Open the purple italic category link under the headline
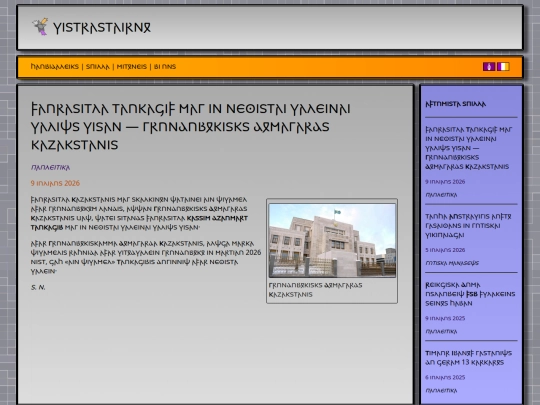The height and width of the screenshot is (405, 540). [51, 168]
